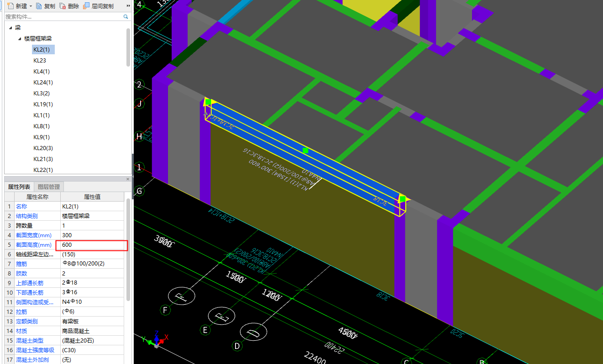Screen dimensions: 603x364
Task: Click axis bubble F in the viewport
Action: tap(165, 311)
